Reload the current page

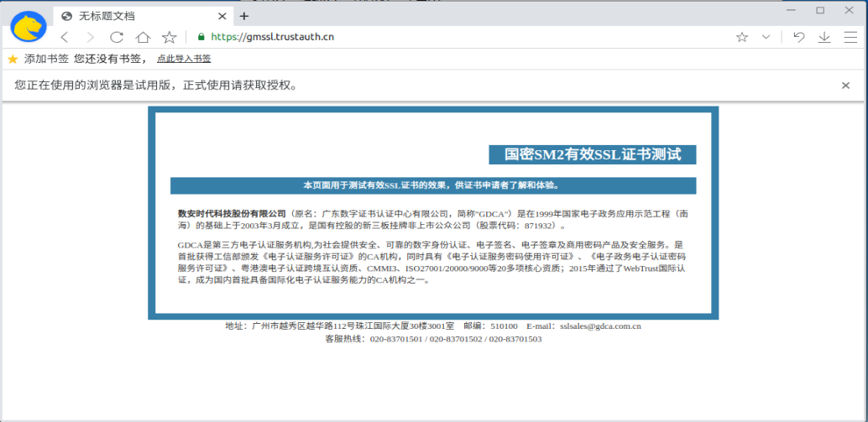click(116, 37)
